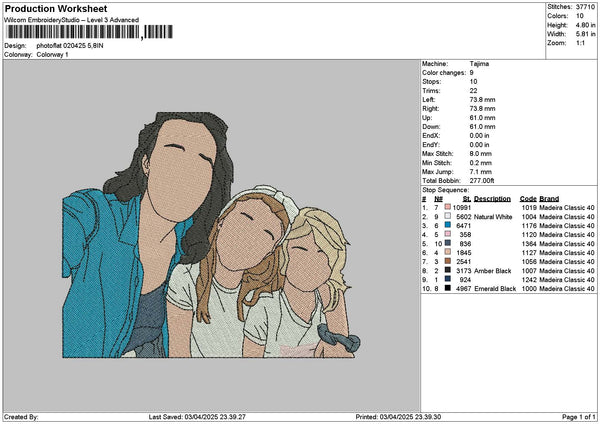Click the Trims value 22

click(x=473, y=91)
